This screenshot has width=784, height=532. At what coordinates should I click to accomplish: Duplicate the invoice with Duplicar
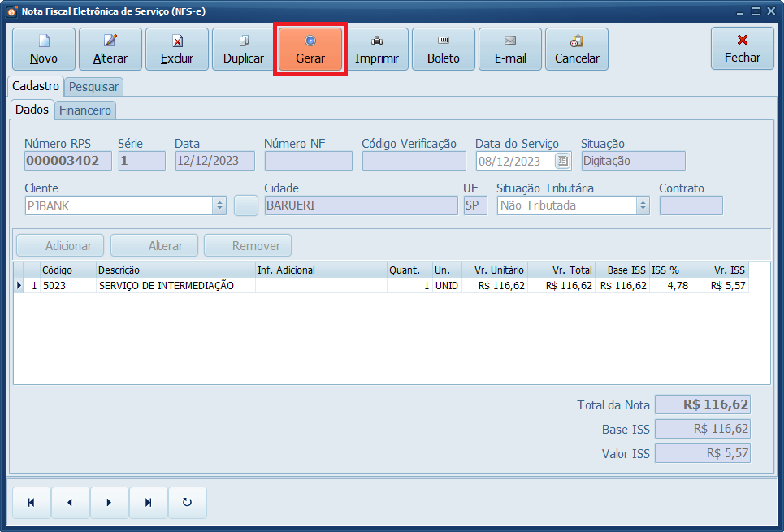click(244, 50)
